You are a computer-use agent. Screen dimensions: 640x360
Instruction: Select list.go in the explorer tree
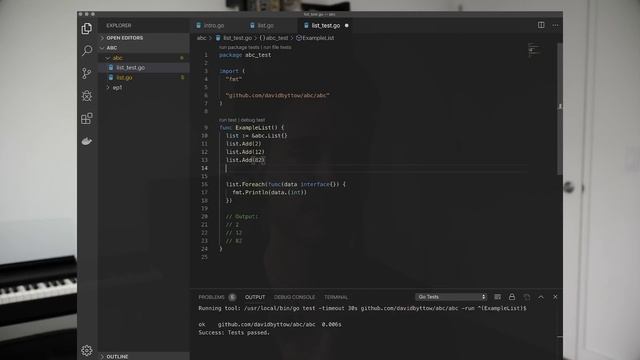[144, 78]
